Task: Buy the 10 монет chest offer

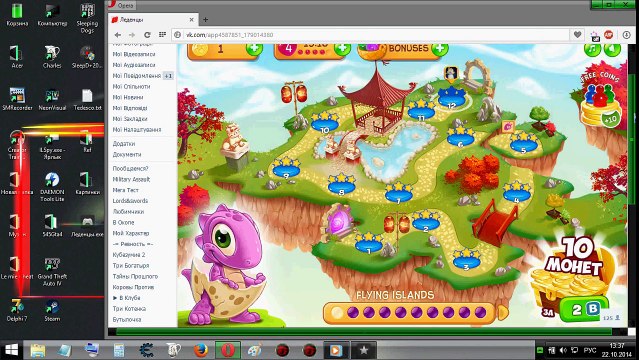Action: coord(573,279)
